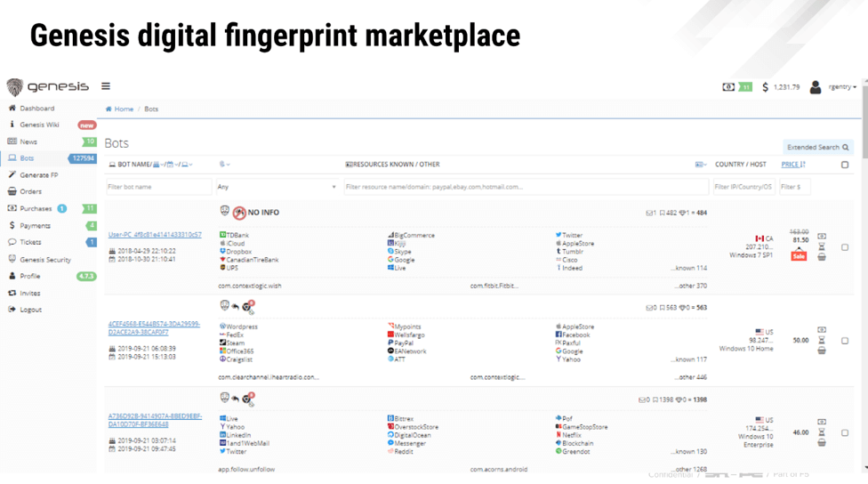Click the money icon in the top bar

(x=728, y=87)
